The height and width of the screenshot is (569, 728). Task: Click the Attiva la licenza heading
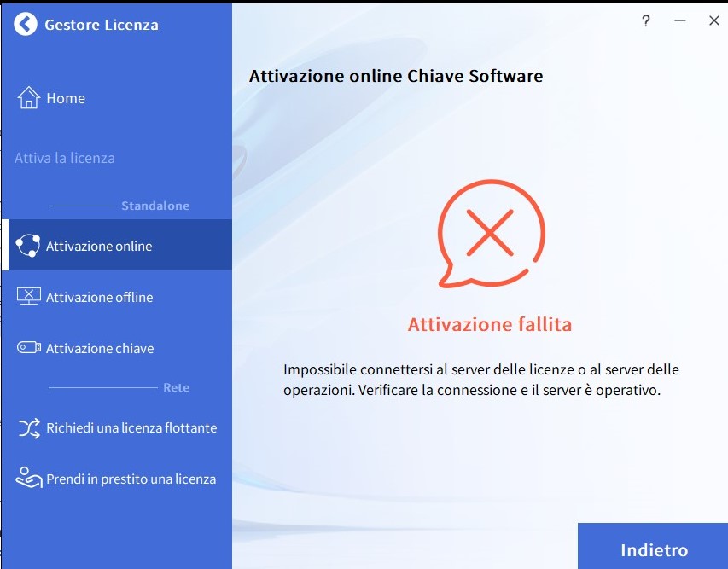pos(65,158)
